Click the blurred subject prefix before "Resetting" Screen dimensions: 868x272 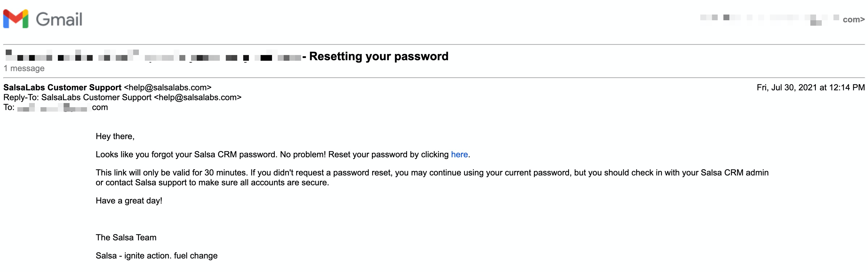(x=153, y=57)
